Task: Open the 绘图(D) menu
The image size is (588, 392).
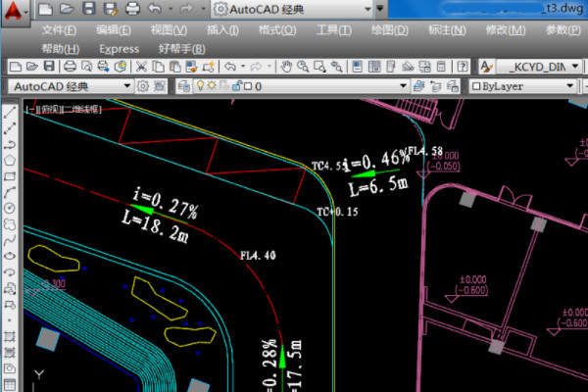Action: [x=390, y=29]
